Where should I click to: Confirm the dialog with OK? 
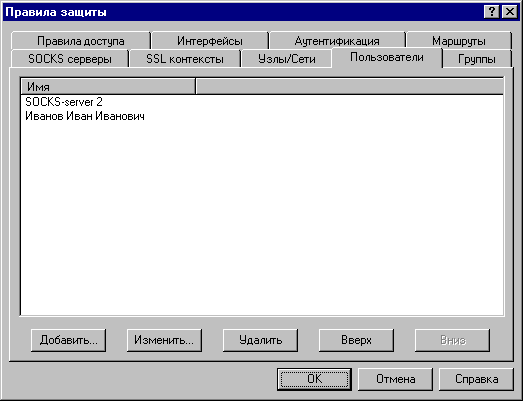pos(315,379)
